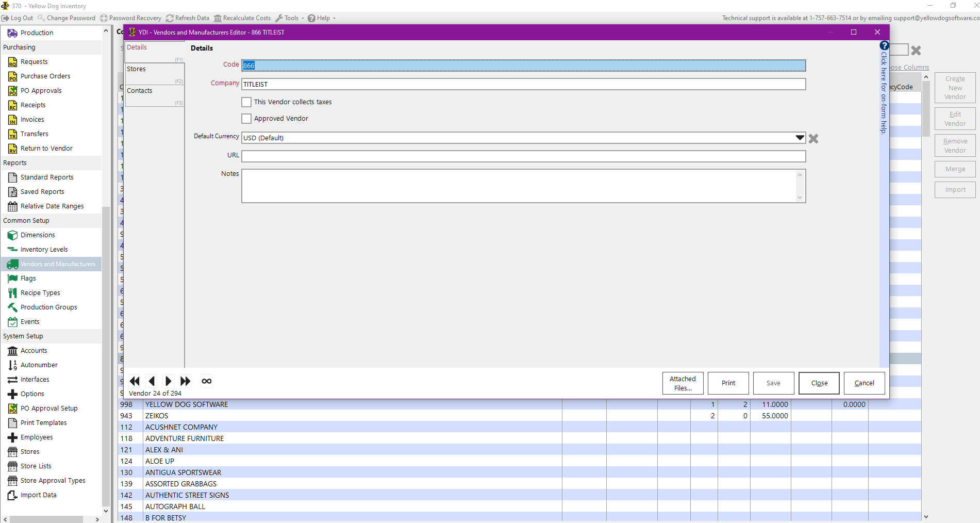Open the Help menu dropdown
The height and width of the screenshot is (523, 980).
(x=322, y=18)
